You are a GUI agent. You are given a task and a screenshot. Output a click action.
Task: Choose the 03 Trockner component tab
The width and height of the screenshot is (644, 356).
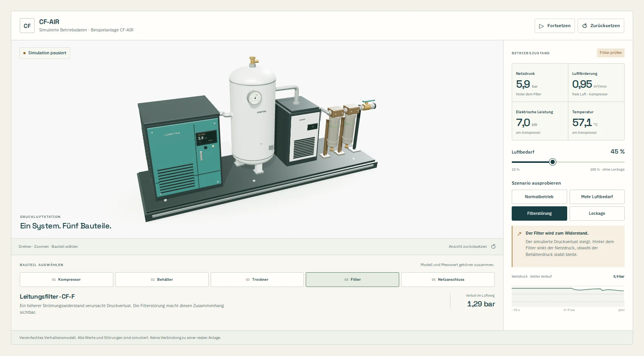(257, 280)
